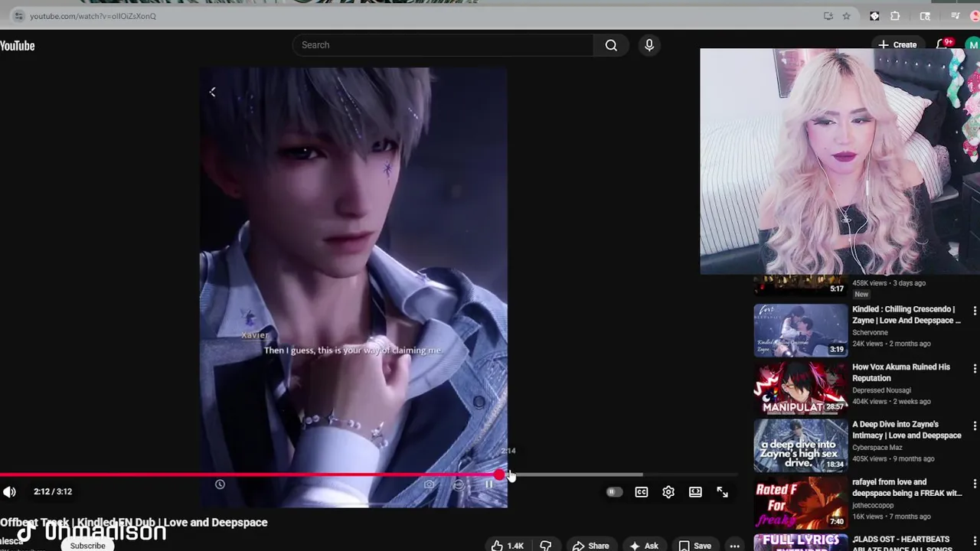Toggle closed captions (CC)
Viewport: 980px width, 551px height.
tap(642, 492)
